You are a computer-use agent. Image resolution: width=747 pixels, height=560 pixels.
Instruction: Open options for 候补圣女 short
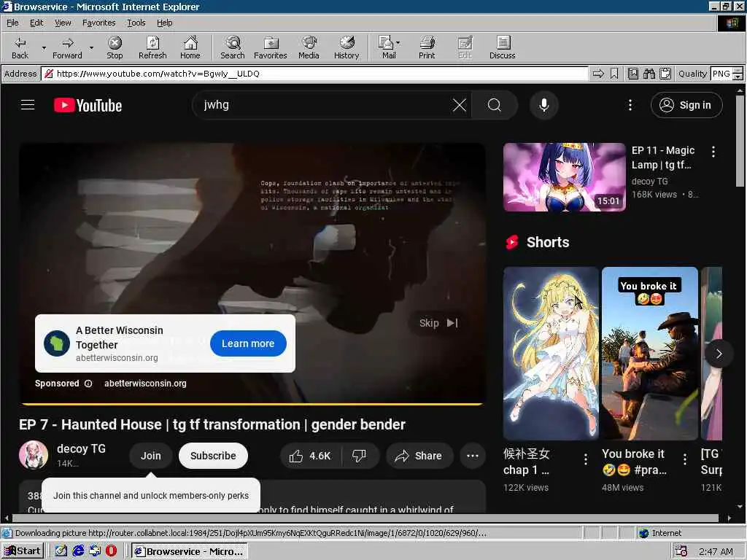(x=586, y=459)
